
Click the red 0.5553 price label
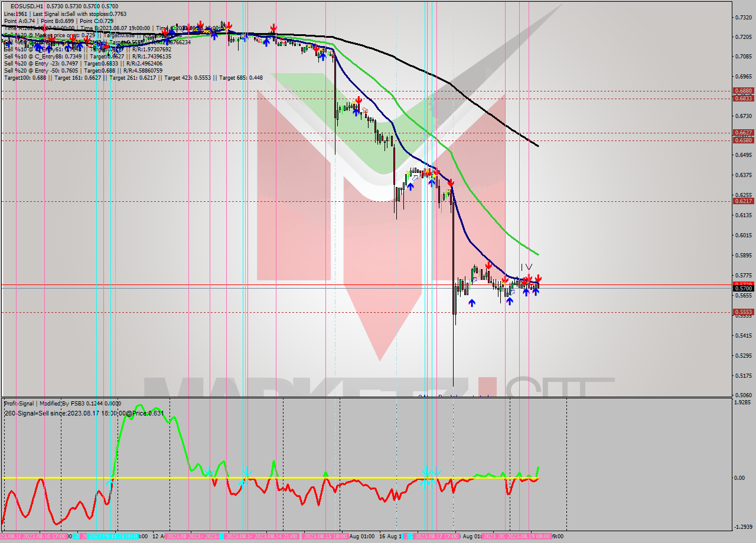point(743,312)
